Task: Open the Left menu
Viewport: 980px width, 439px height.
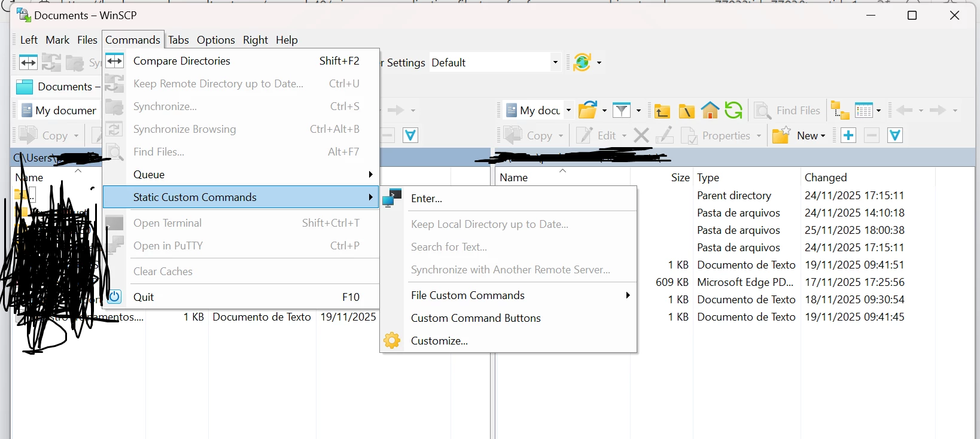Action: (x=29, y=40)
